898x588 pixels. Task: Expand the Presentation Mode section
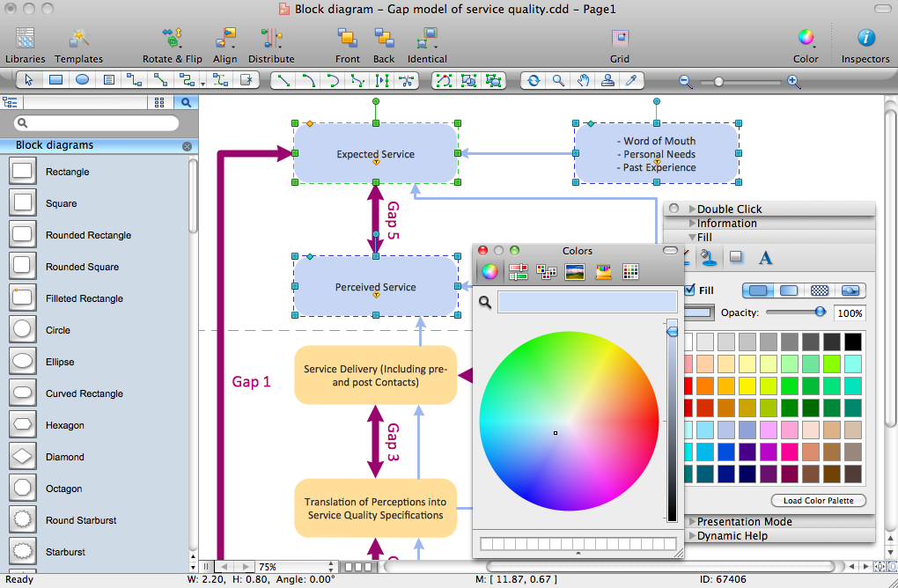(x=693, y=522)
